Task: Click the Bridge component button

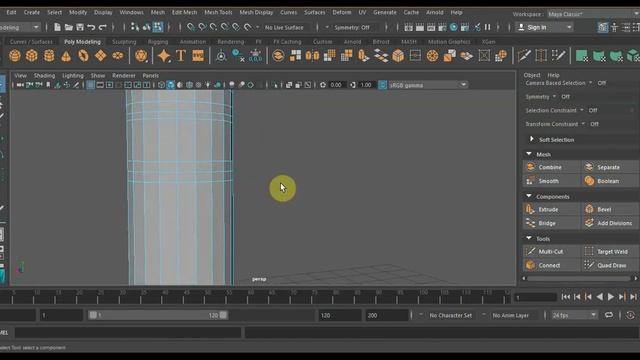Action: pos(551,223)
